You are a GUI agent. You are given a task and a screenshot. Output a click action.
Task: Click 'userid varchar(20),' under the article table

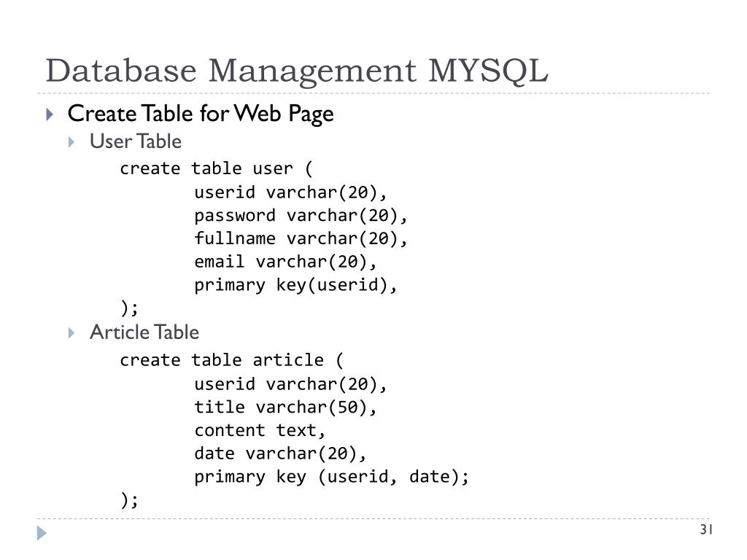(x=290, y=384)
